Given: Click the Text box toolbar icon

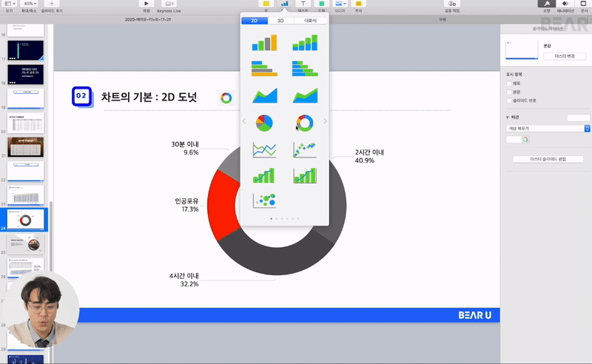Looking at the screenshot, I should click(303, 4).
